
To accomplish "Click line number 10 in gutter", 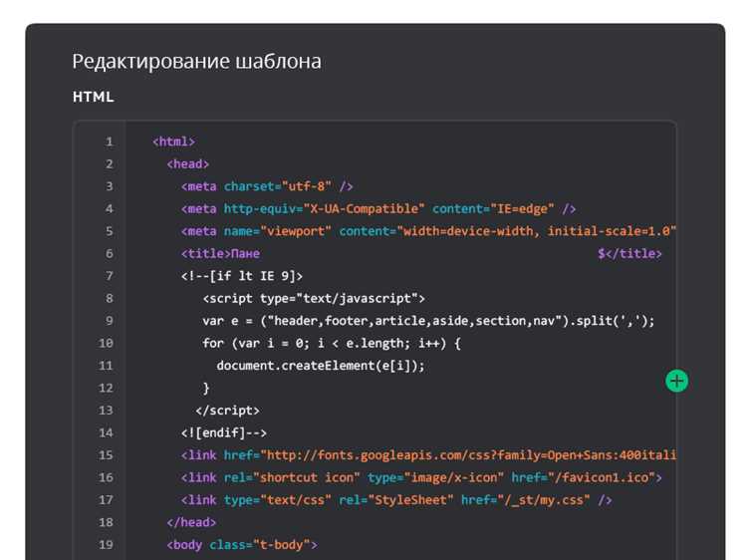I will [x=106, y=343].
